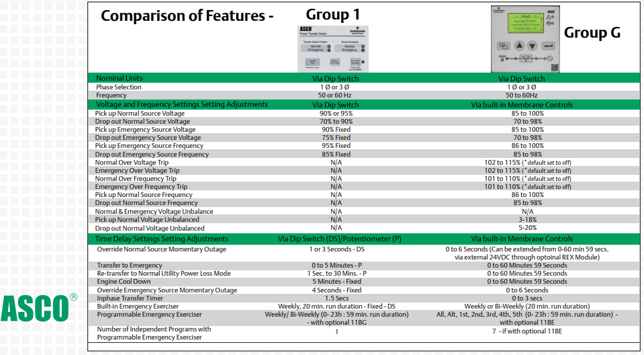Click "Normal Over Frequency Trip" label
The width and height of the screenshot is (644, 355).
click(136, 179)
